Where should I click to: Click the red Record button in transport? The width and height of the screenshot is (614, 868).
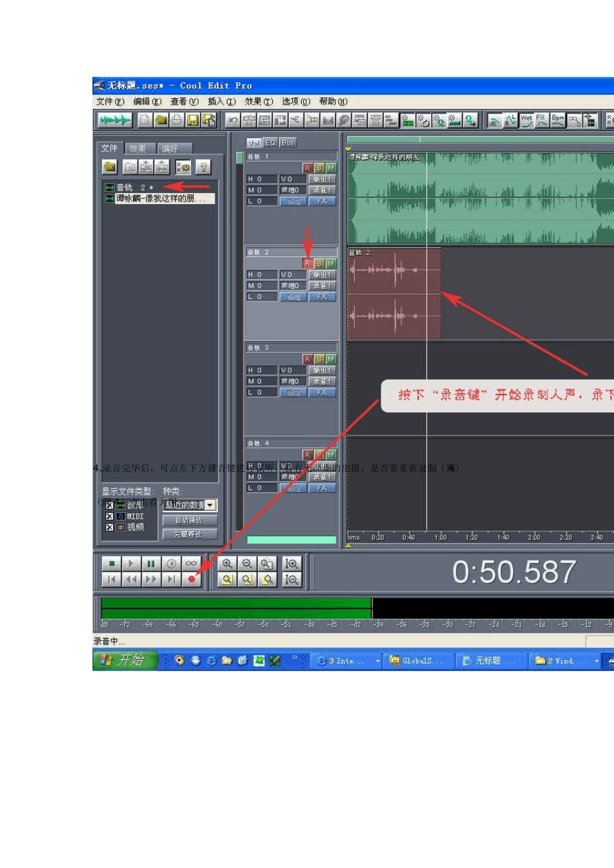tap(191, 579)
